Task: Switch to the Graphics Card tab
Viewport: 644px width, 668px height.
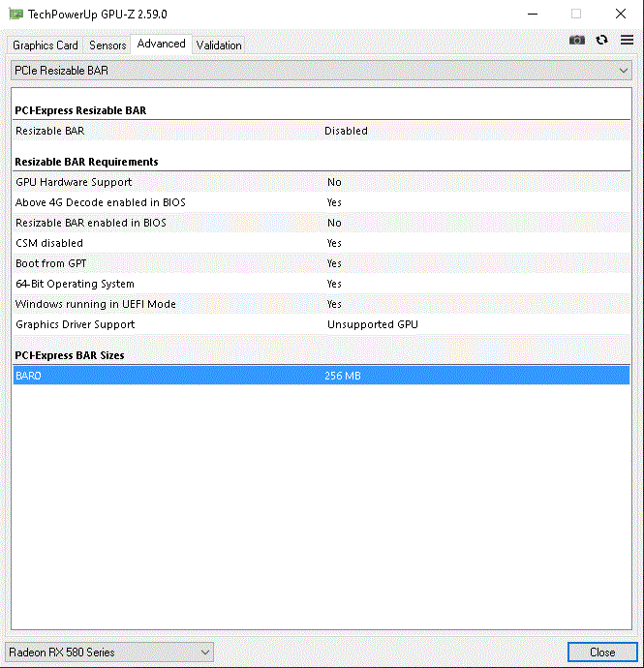Action: [46, 46]
